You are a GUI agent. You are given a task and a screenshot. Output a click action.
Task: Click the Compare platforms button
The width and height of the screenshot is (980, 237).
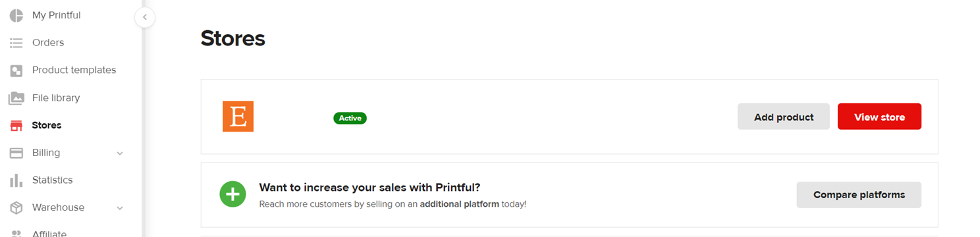[859, 195]
